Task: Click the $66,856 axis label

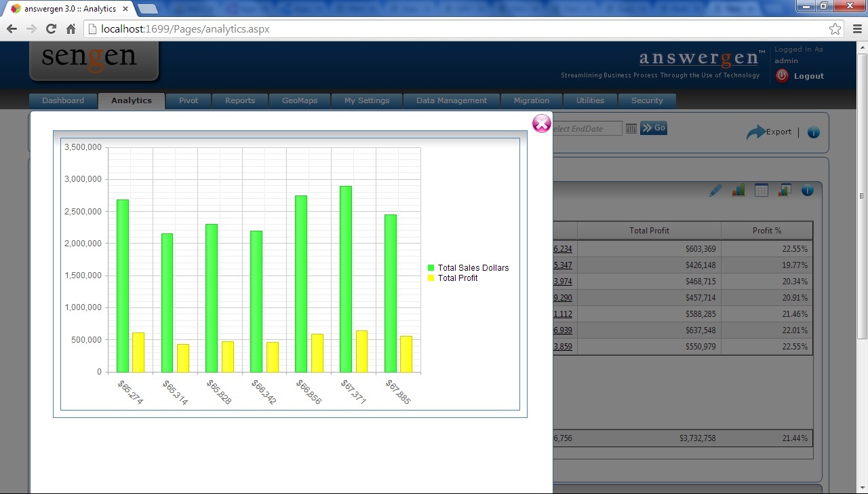Action: coord(309,392)
